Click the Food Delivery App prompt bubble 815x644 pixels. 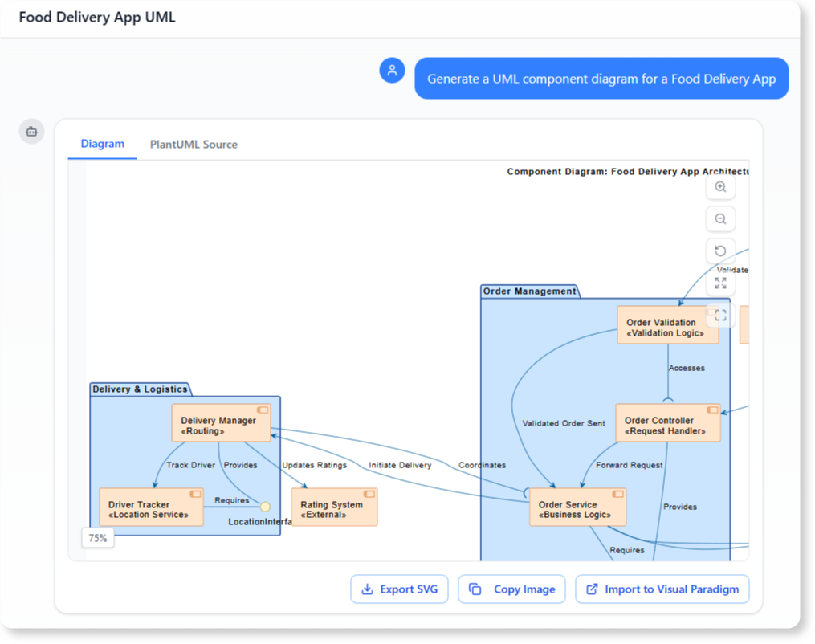[601, 78]
